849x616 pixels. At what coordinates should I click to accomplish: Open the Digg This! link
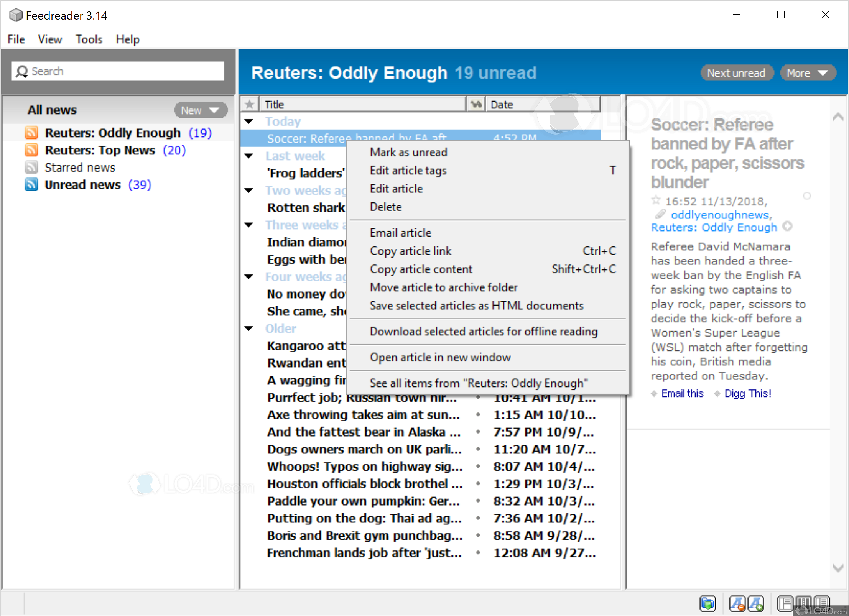(747, 393)
